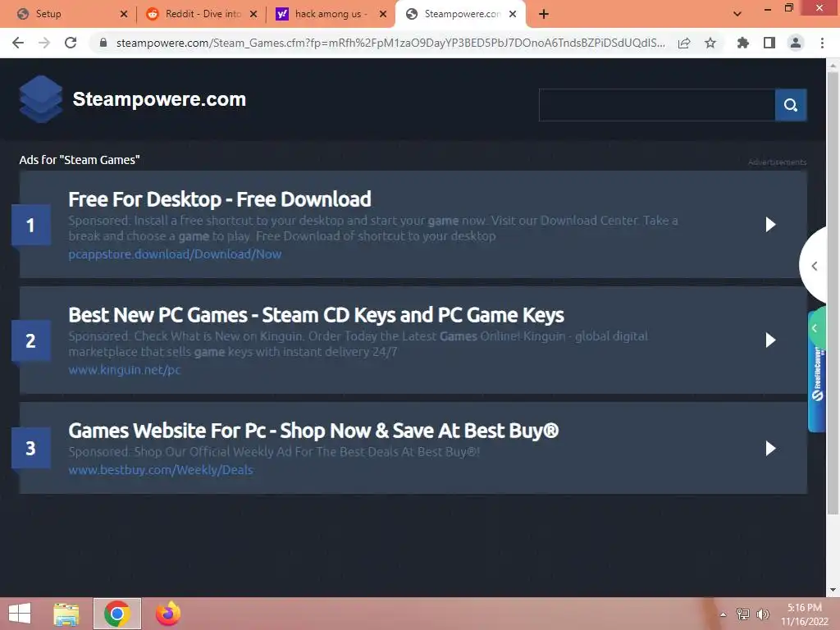Open the Windows Start menu
The image size is (840, 630).
coord(20,614)
